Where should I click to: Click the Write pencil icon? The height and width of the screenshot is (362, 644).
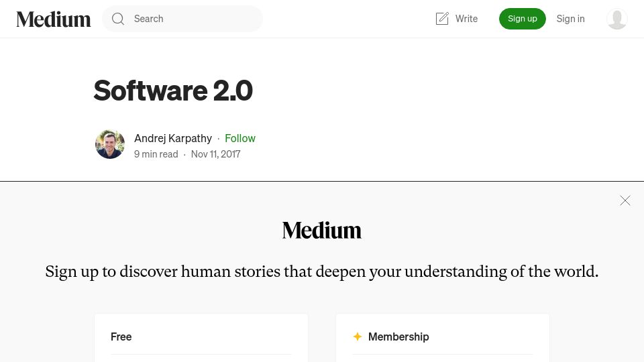point(442,19)
